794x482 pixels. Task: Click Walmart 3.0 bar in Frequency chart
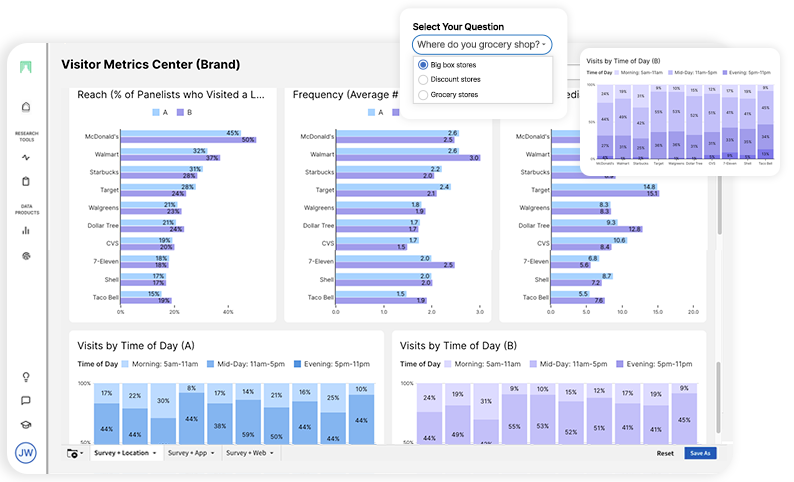408,158
